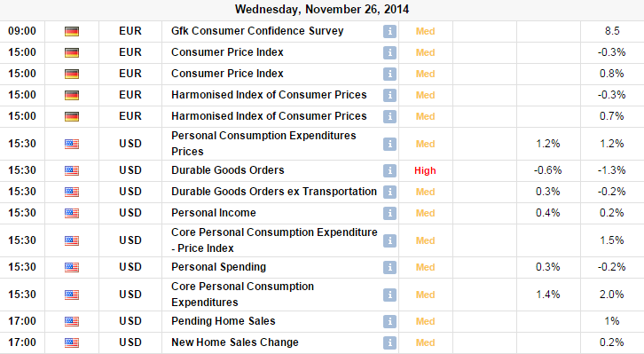
Task: Open info icon for Durable Goods Orders ex Transportation
Action: click(389, 192)
